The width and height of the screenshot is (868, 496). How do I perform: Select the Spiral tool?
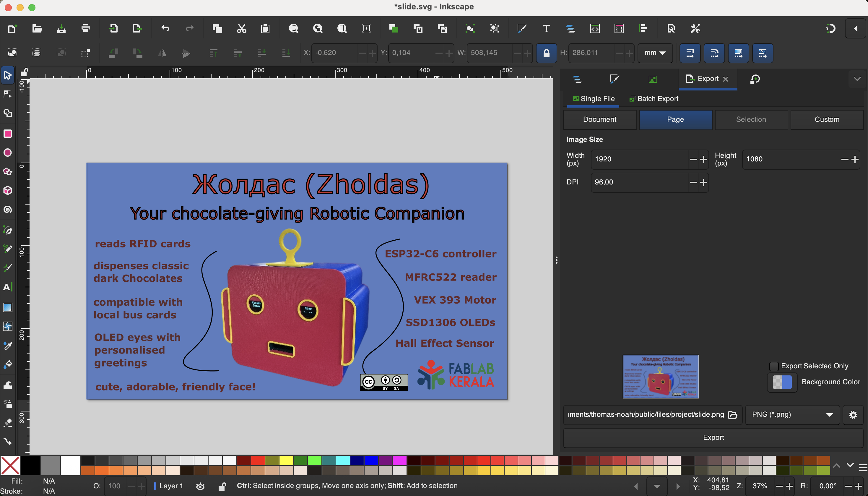pos(7,210)
